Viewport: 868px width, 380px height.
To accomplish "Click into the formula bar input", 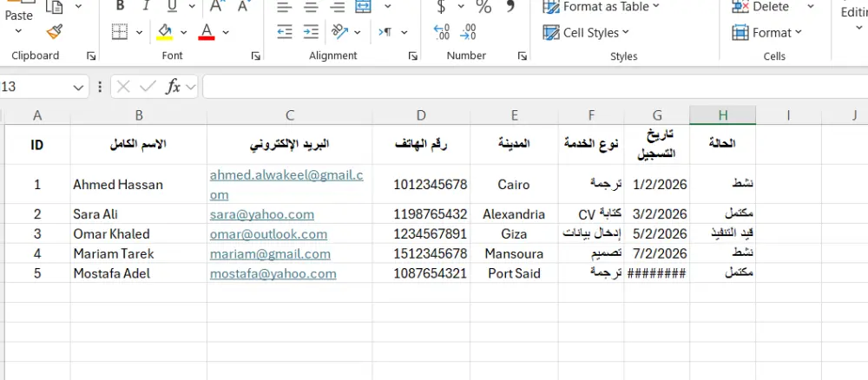I will point(535,87).
